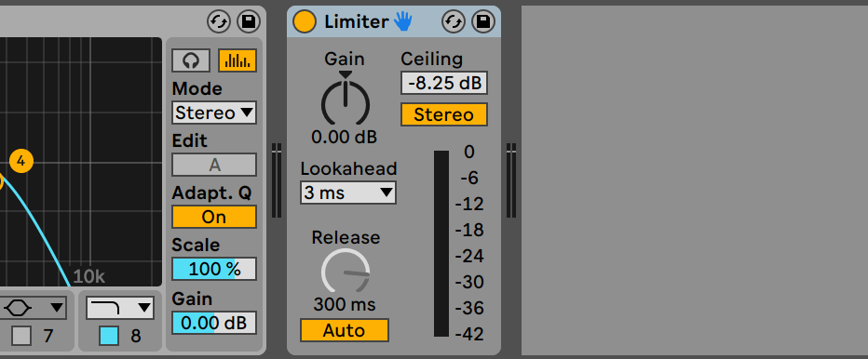
Task: Save the EQ preset with the disk icon
Action: click(249, 21)
